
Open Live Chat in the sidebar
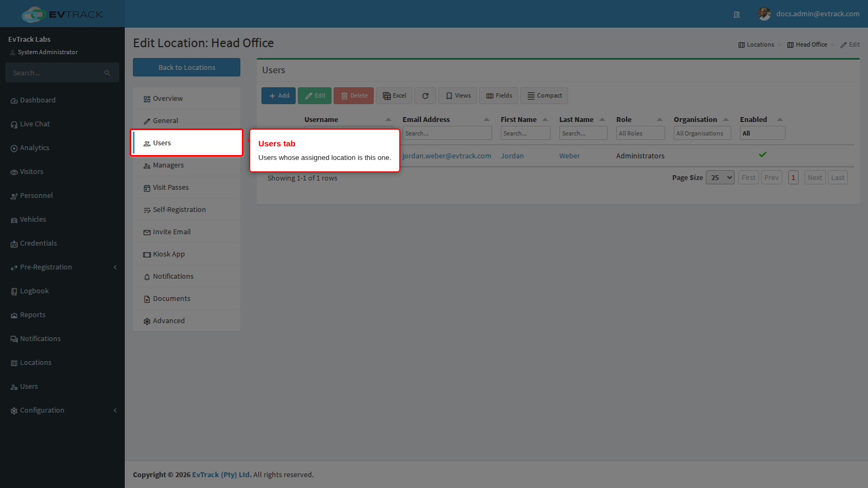pyautogui.click(x=62, y=124)
